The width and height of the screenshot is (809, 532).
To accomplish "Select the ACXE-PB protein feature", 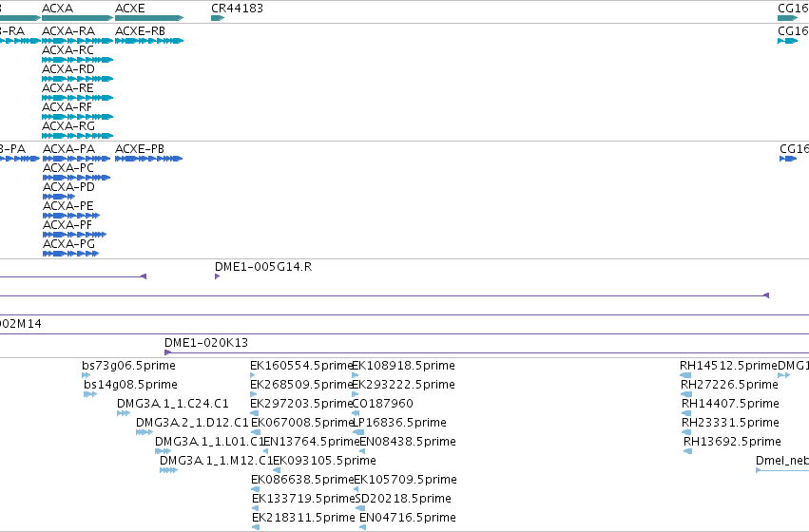I will coord(148,159).
